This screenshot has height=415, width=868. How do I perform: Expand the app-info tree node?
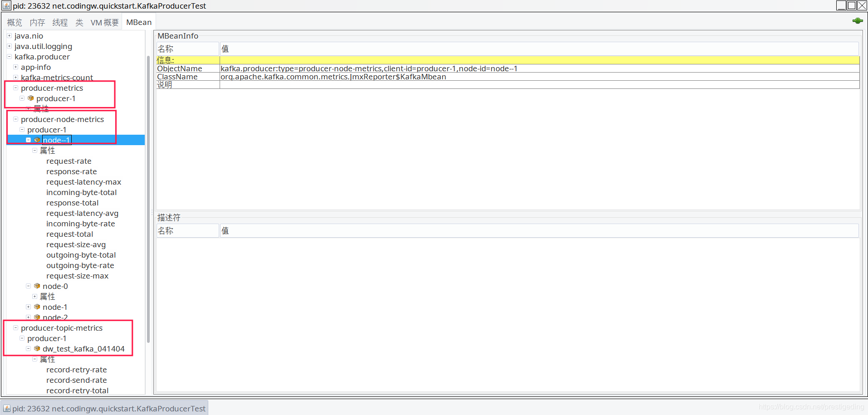[15, 67]
